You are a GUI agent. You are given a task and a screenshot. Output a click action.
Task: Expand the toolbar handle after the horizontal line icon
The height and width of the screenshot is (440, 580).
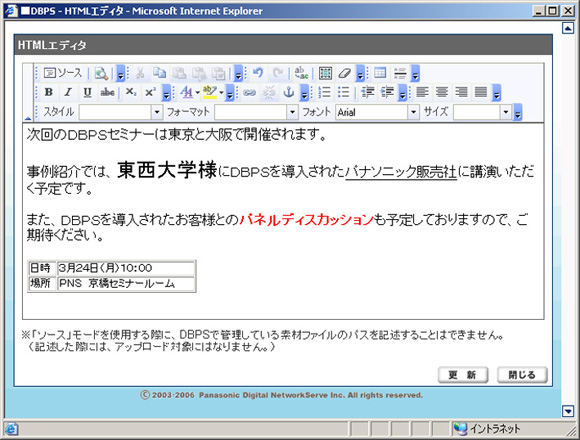416,73
